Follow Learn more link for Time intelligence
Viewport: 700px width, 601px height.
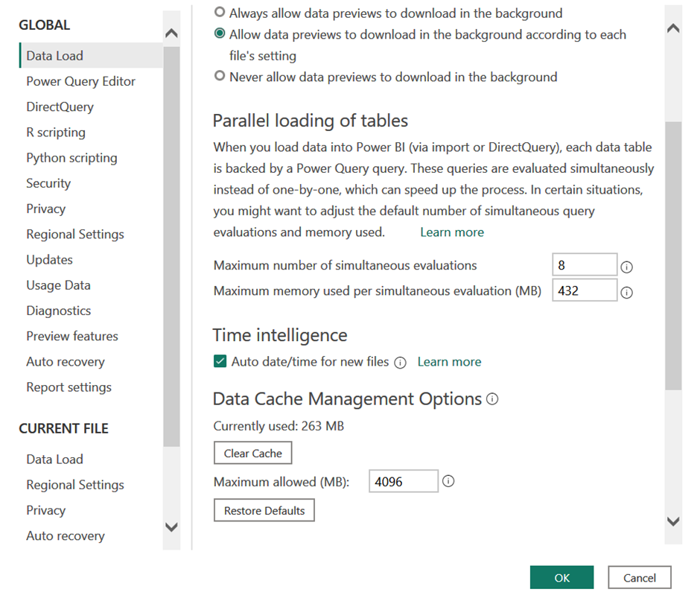pyautogui.click(x=449, y=362)
